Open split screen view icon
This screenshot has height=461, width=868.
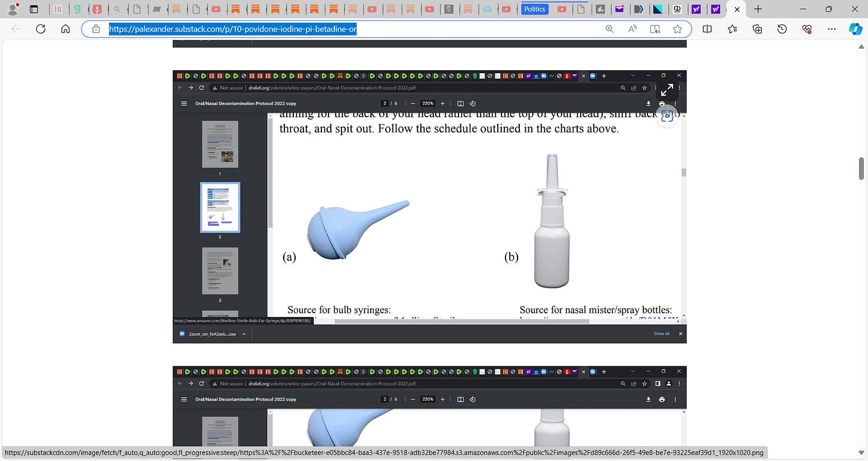(707, 29)
